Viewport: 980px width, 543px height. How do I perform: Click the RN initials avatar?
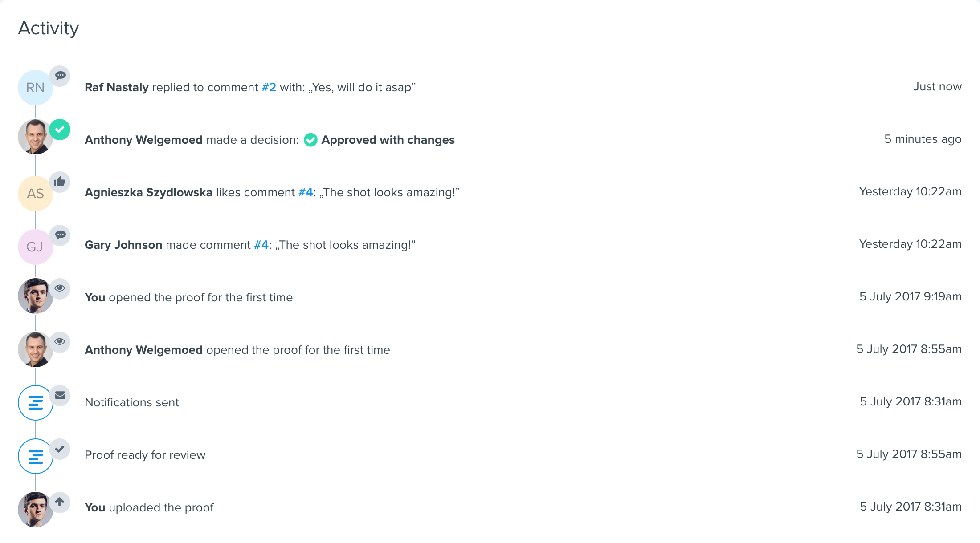[35, 88]
